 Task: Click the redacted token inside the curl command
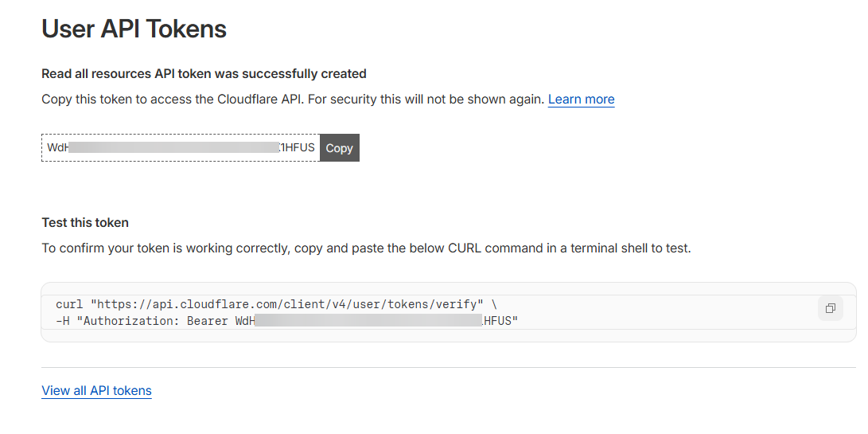(366, 321)
